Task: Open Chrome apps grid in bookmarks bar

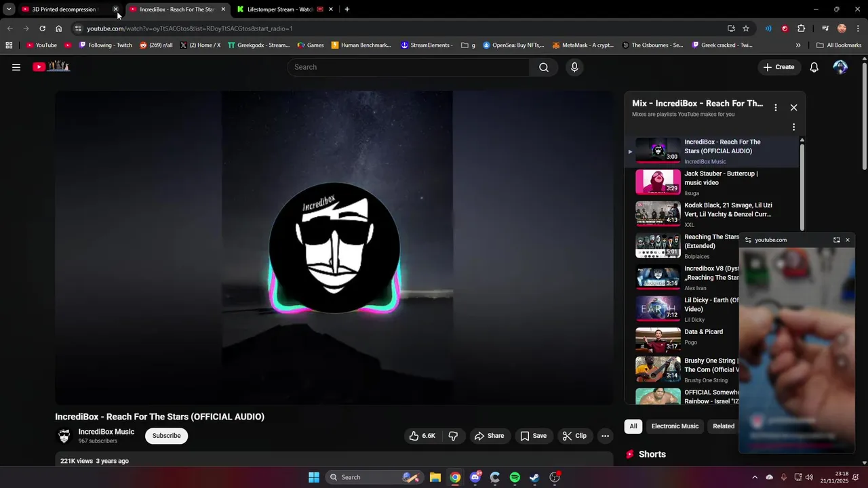Action: pos(9,45)
